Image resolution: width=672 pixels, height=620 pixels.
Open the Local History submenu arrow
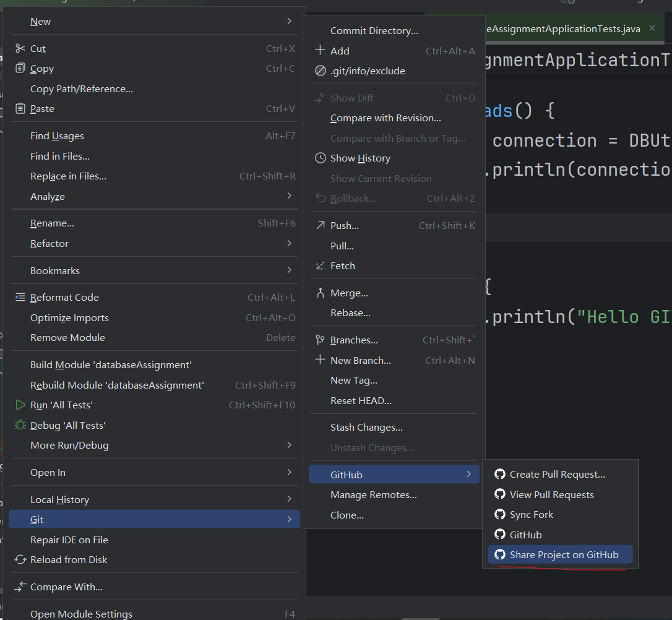point(289,499)
